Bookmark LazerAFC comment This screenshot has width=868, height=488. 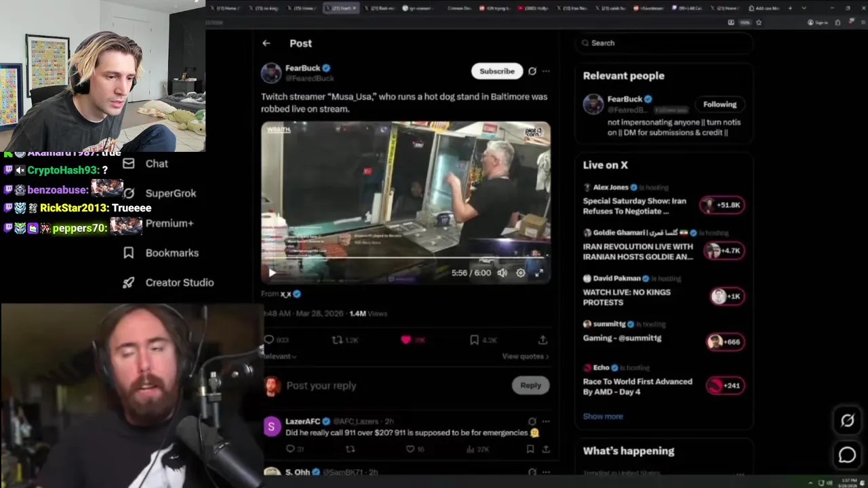[530, 449]
